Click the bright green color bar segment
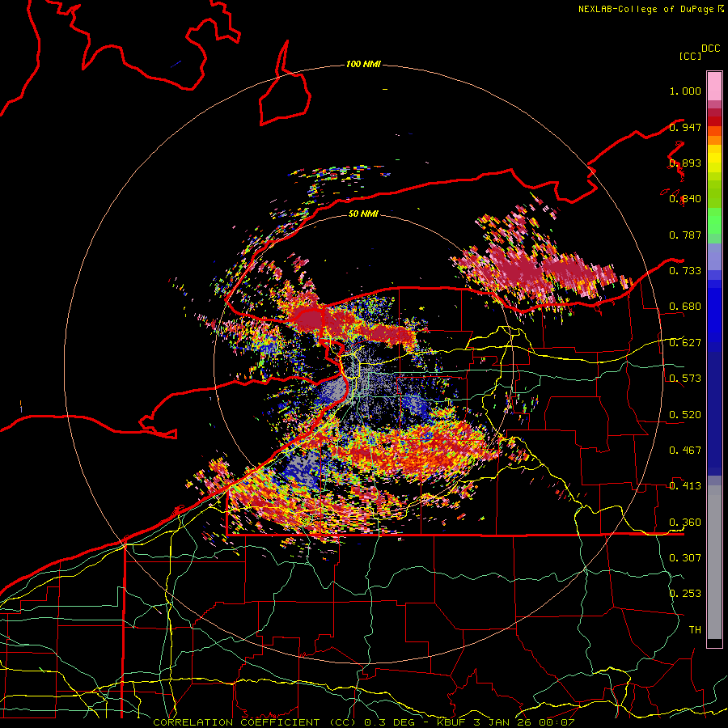 tap(714, 221)
